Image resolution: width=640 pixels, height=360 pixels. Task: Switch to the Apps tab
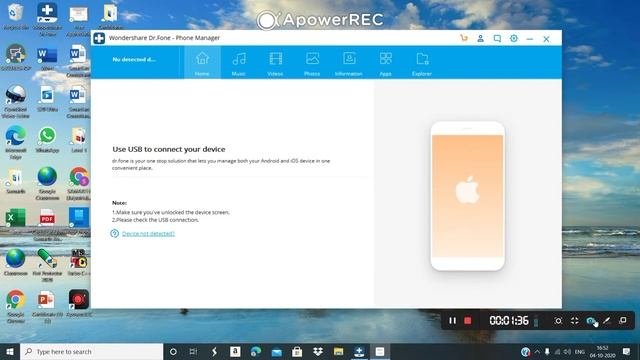[x=385, y=62]
